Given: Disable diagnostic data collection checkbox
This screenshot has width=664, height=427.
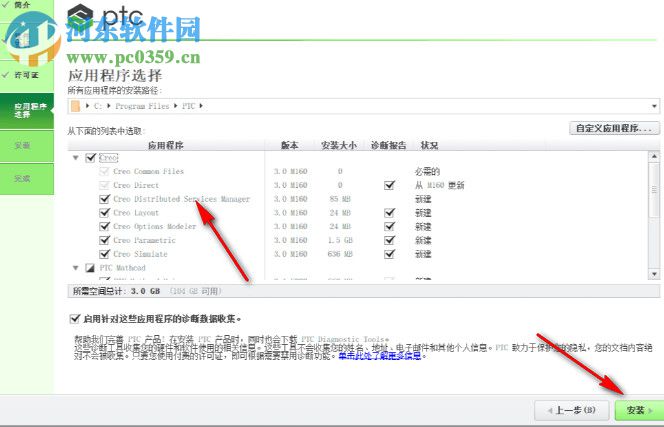Looking at the screenshot, I should coord(75,319).
